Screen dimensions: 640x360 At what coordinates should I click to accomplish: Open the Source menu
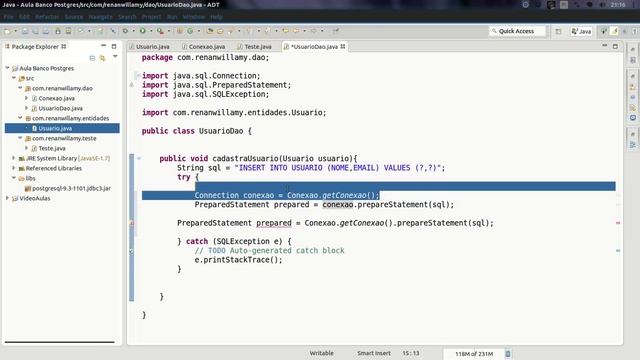tap(74, 17)
